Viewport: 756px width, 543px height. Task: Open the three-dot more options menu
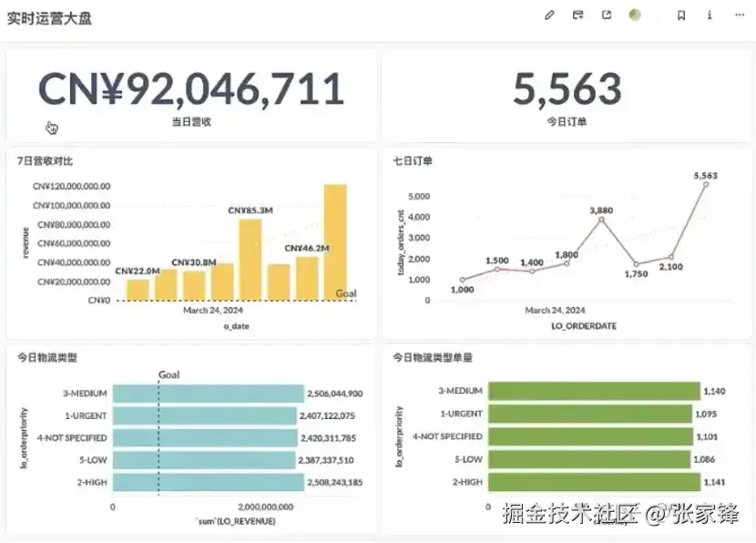click(x=740, y=15)
